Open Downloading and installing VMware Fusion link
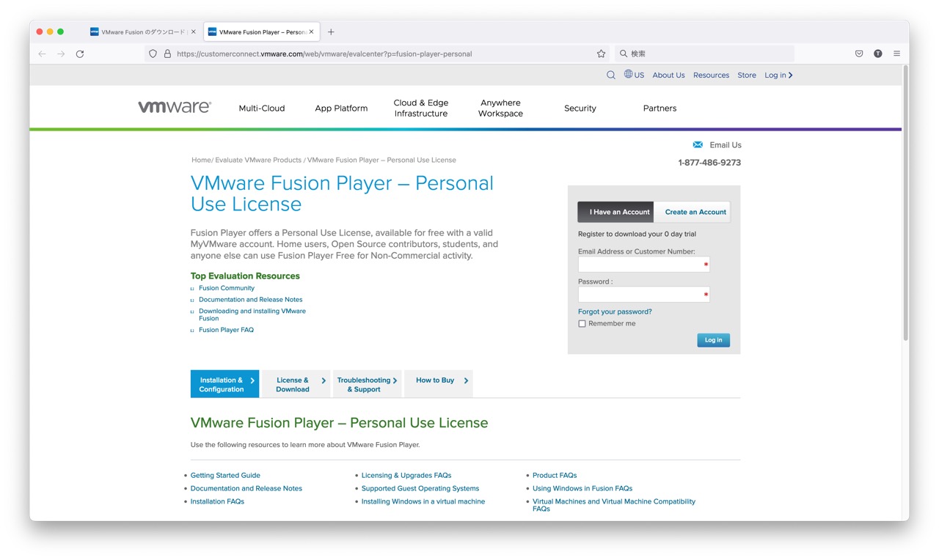The width and height of the screenshot is (939, 560). coord(252,314)
